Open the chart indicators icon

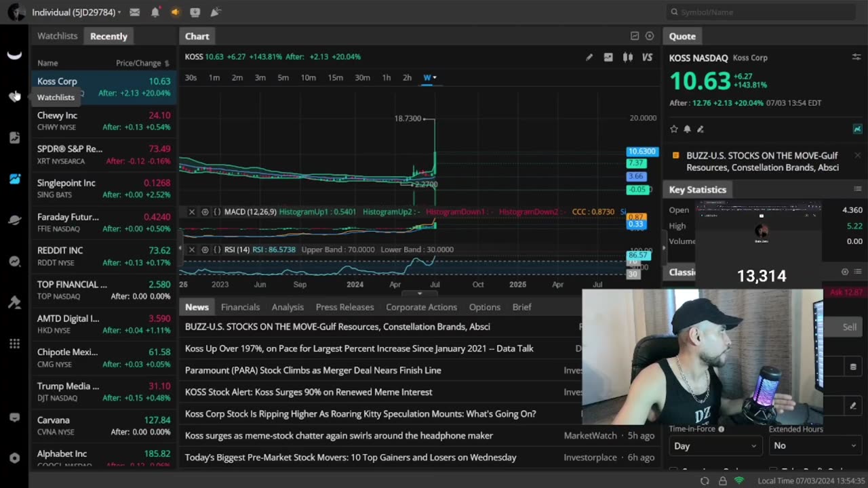coord(608,58)
